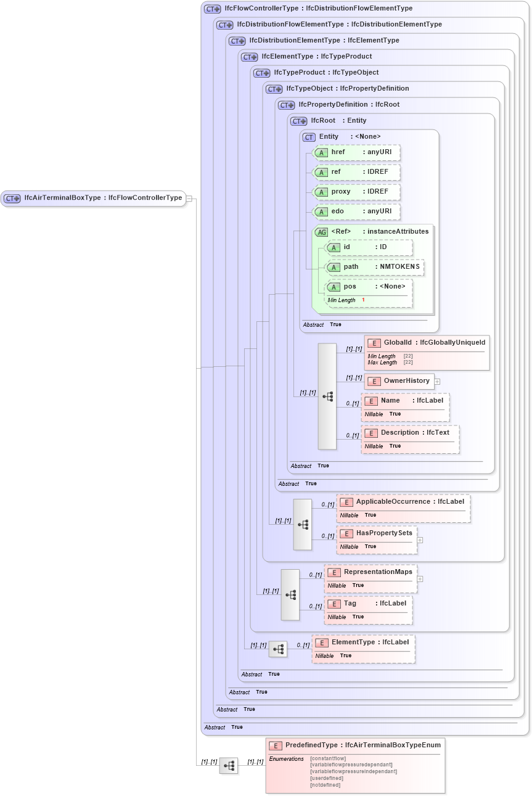Select the ApplicableOccurrence : IfcLabel element

[404, 508]
